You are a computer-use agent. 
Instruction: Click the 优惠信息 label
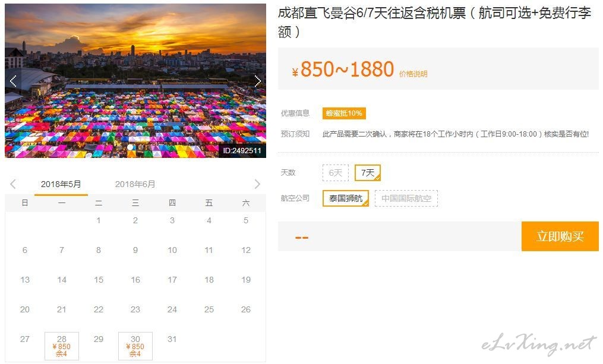click(295, 113)
